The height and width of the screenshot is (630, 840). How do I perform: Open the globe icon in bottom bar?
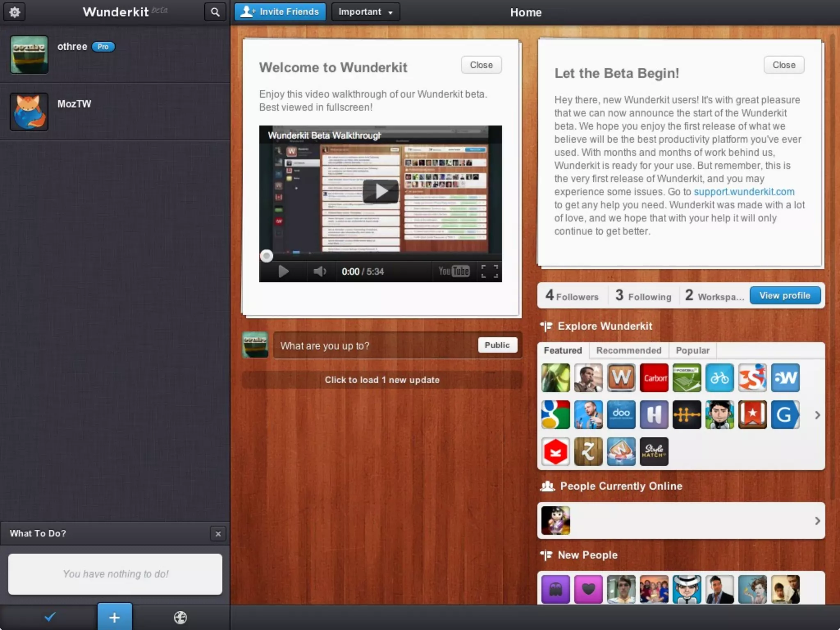pyautogui.click(x=180, y=617)
